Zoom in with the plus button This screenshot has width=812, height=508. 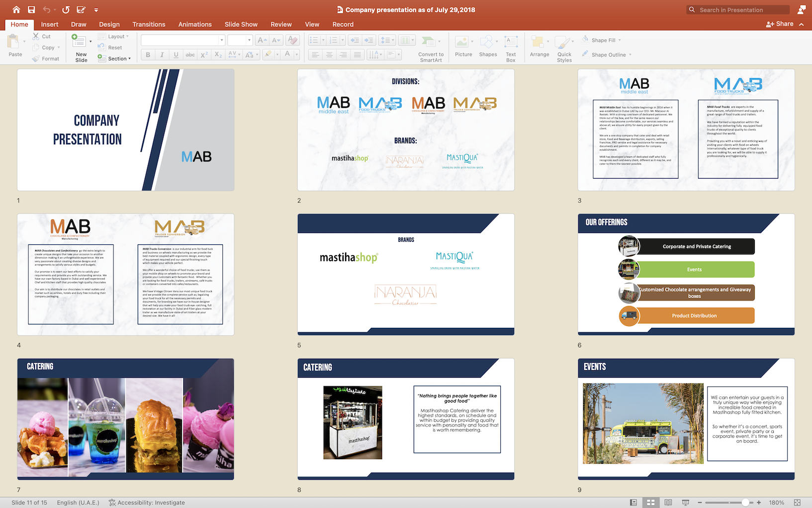point(759,503)
